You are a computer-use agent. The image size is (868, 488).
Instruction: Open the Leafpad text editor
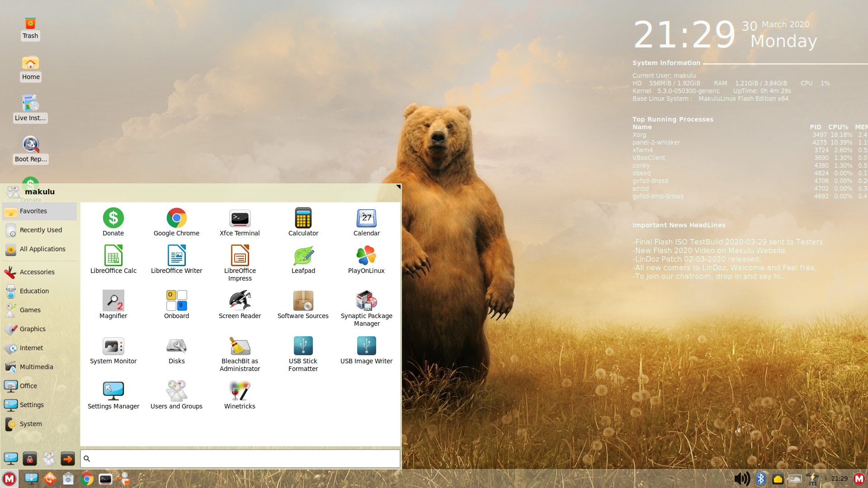[x=303, y=259]
